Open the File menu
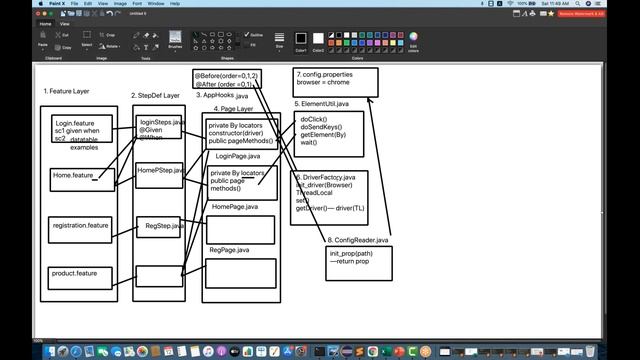 [x=74, y=3]
